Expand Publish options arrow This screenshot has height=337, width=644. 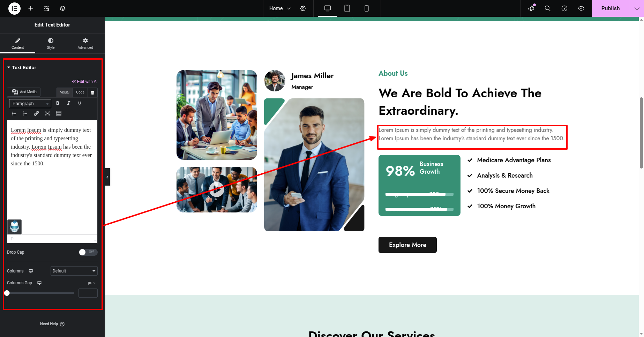click(x=637, y=8)
